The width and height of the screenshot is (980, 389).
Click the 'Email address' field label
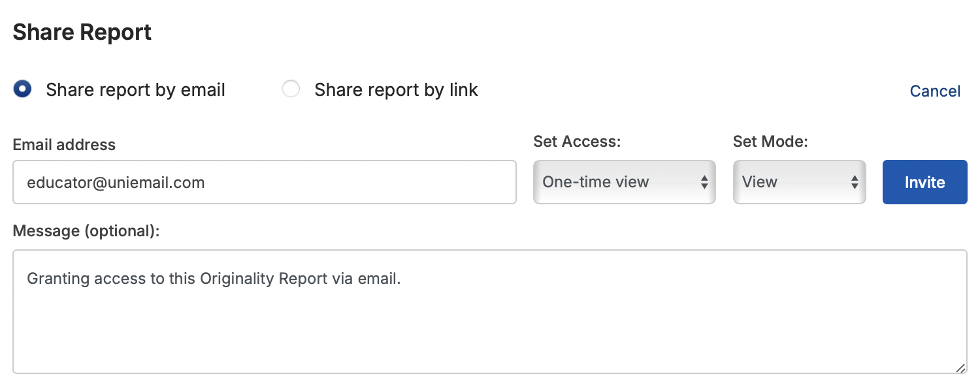64,145
